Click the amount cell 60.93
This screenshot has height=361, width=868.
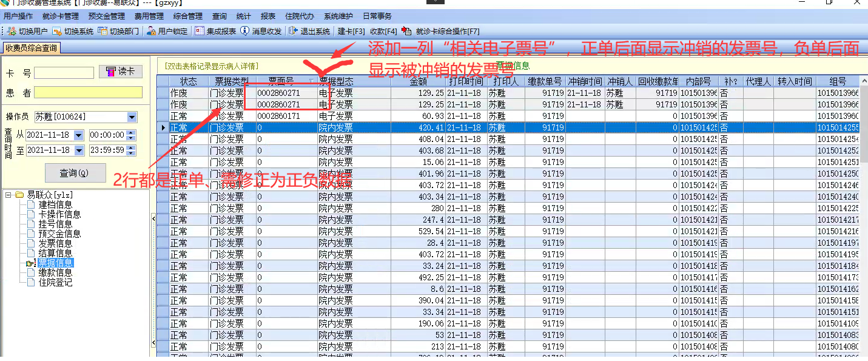click(x=418, y=116)
